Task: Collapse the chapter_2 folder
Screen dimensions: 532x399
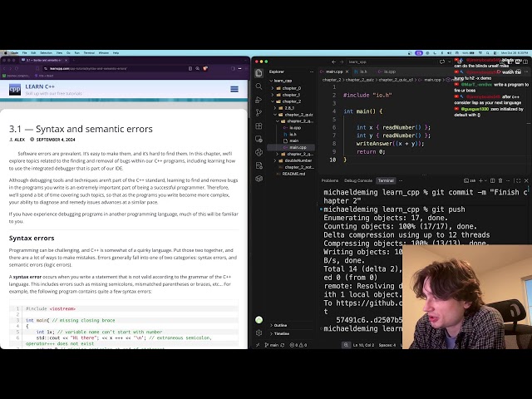Action: (286, 101)
